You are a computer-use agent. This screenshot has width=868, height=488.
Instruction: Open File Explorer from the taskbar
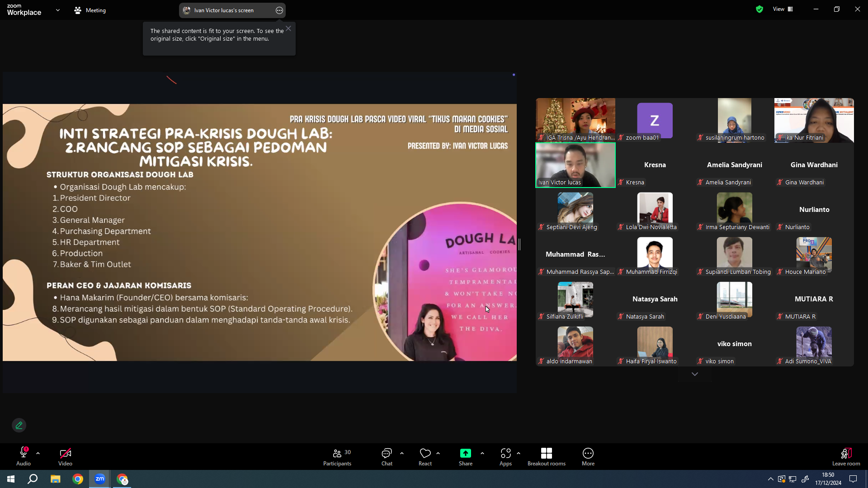(55, 479)
